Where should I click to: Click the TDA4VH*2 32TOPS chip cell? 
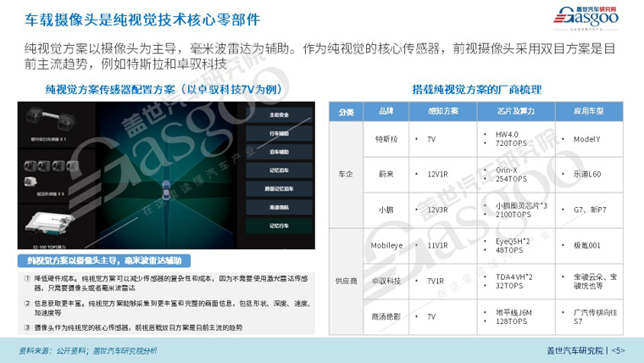click(516, 282)
